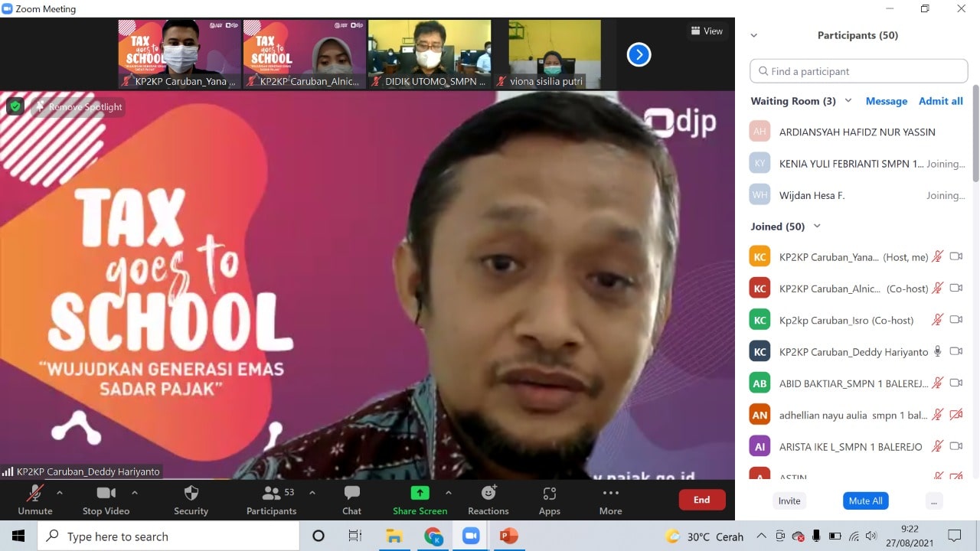Click the participants list scrollbar
The image size is (980, 551).
975,138
